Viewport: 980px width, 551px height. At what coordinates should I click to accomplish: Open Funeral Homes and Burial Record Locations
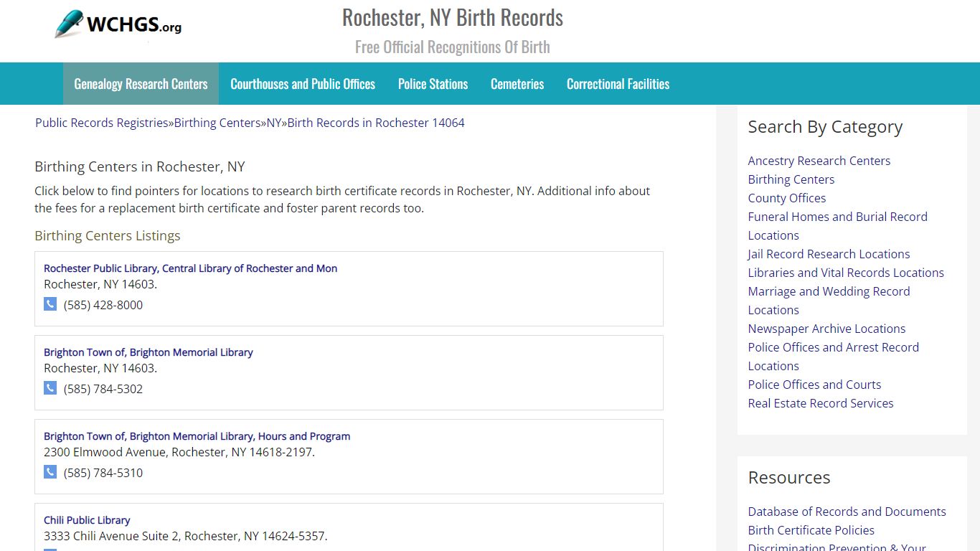coord(838,226)
